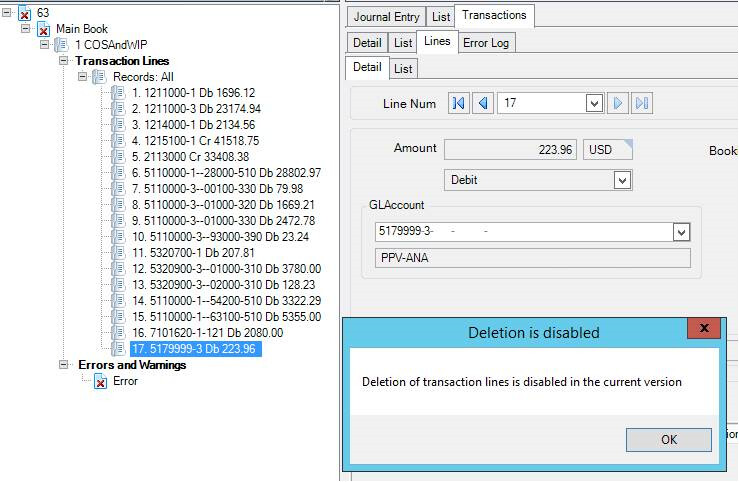
Task: Select line 16. 7101620-1-121 Db 2080.00
Action: pos(207,333)
